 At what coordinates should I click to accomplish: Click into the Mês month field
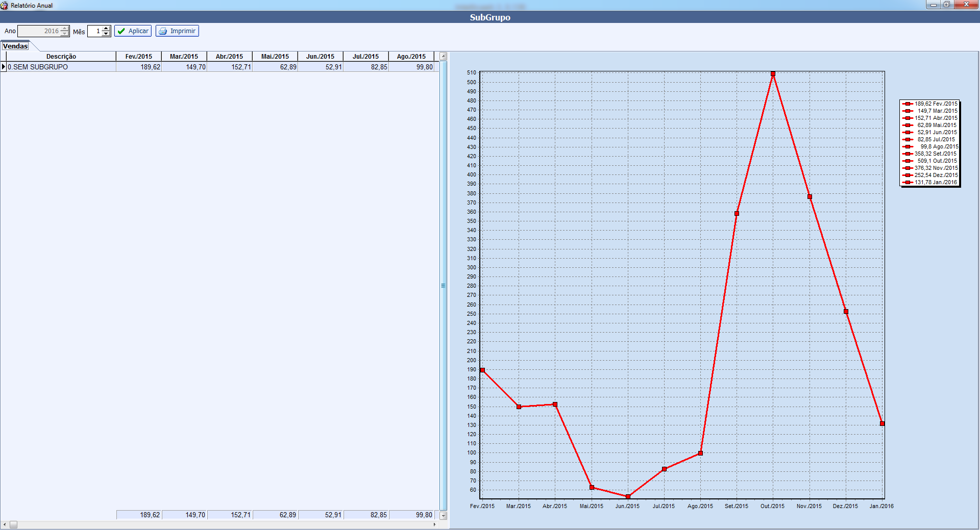coord(95,31)
